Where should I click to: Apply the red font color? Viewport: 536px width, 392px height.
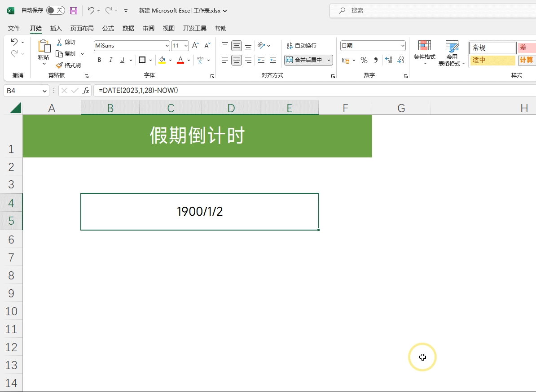coord(180,60)
